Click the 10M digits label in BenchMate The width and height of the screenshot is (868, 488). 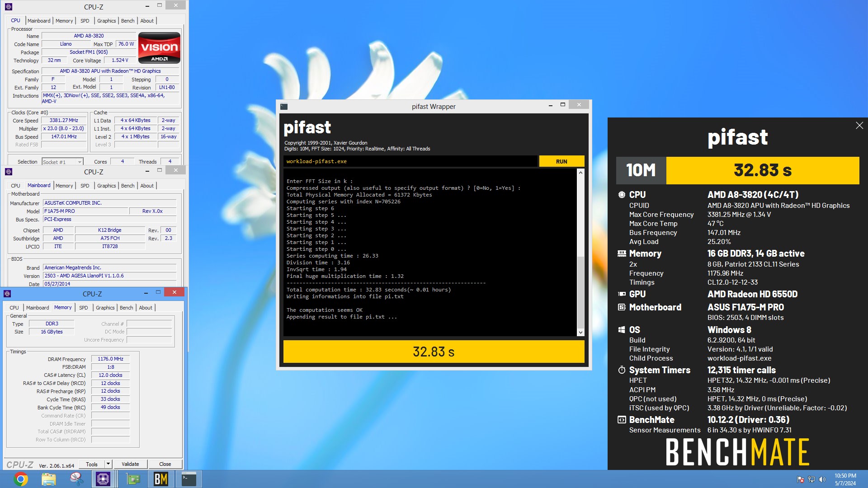(641, 170)
